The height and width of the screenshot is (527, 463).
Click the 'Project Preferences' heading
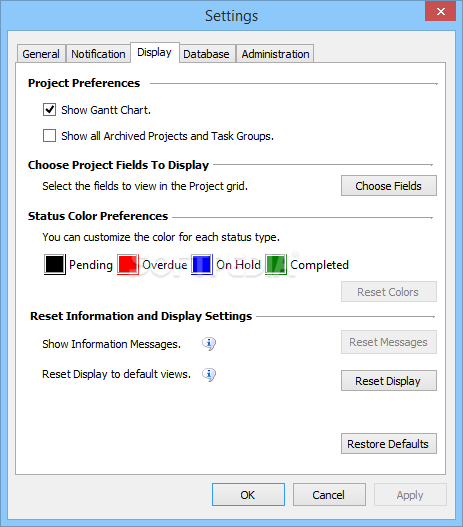pos(84,83)
